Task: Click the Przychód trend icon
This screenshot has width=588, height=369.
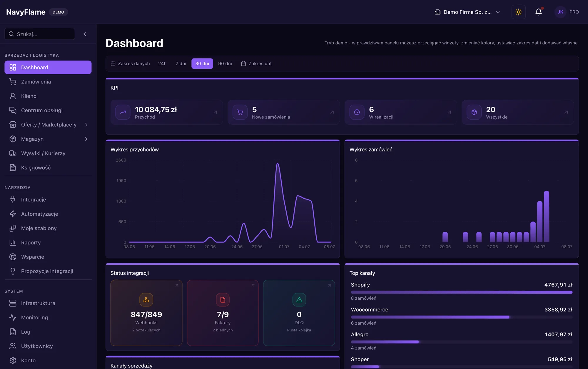Action: 123,112
